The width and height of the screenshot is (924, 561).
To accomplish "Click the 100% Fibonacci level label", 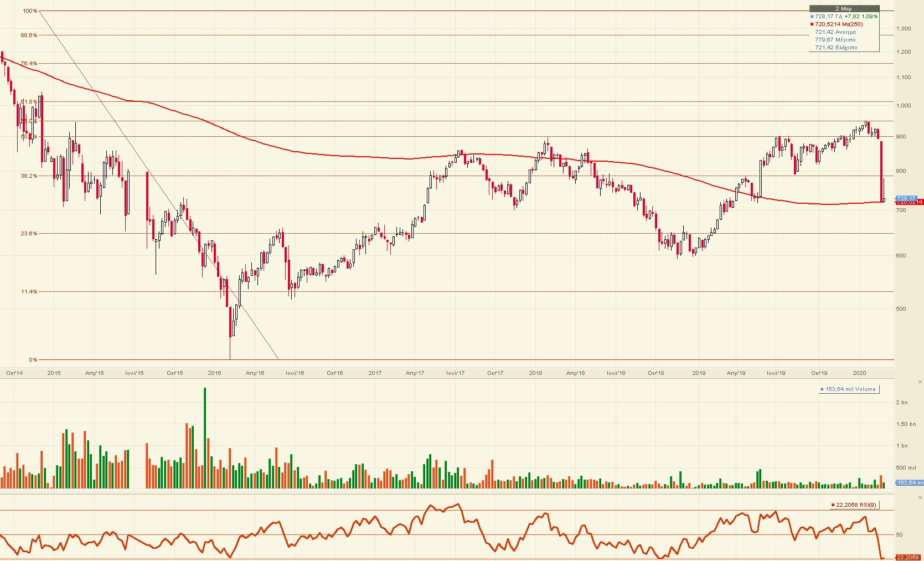I will 30,11.
